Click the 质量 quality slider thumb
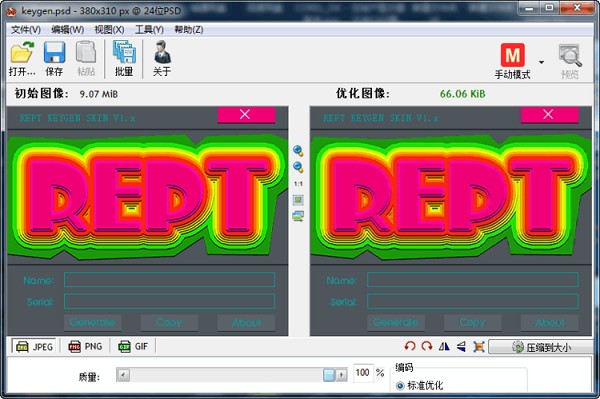Image resolution: width=600 pixels, height=399 pixels. click(329, 375)
